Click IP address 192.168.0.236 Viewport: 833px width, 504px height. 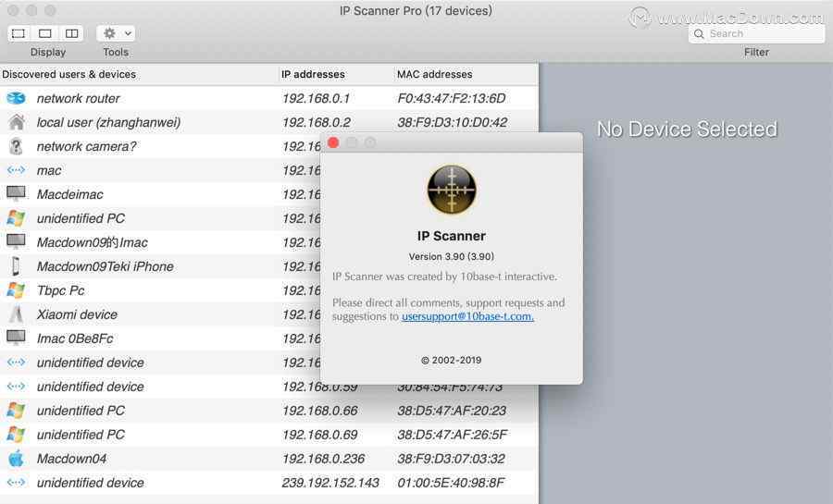pyautogui.click(x=324, y=459)
